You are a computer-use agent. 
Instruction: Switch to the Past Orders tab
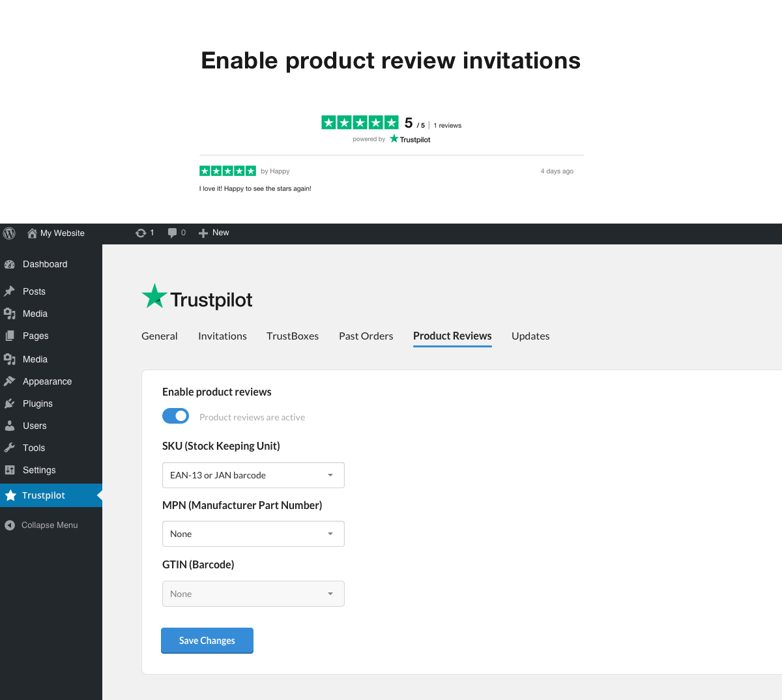tap(366, 336)
